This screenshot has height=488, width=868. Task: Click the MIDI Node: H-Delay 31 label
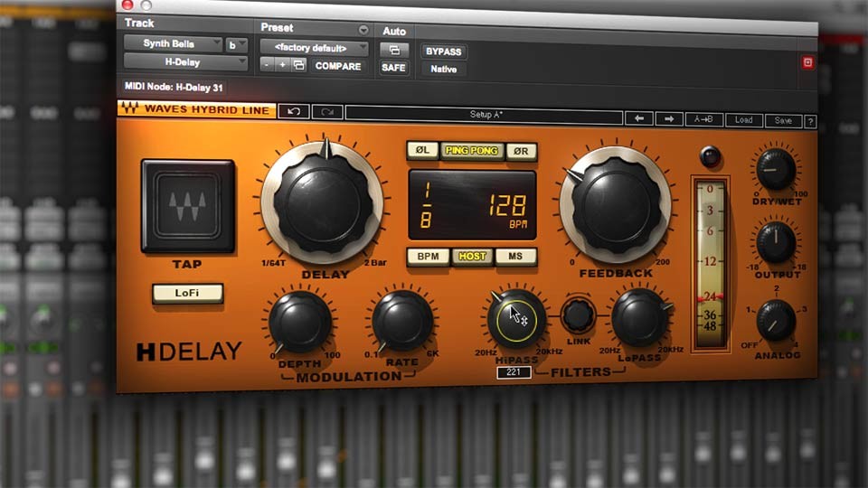[174, 87]
